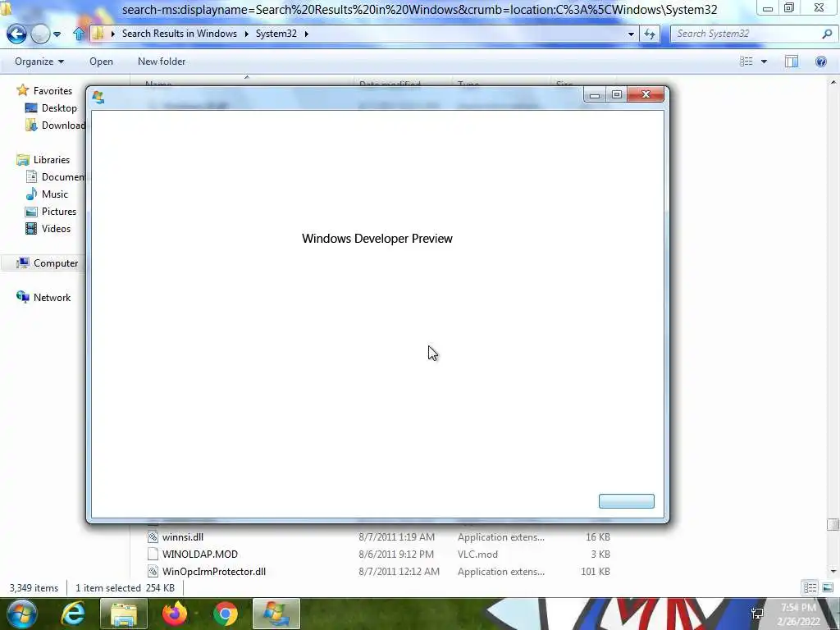Select Favorites in the navigation pane

pyautogui.click(x=52, y=90)
